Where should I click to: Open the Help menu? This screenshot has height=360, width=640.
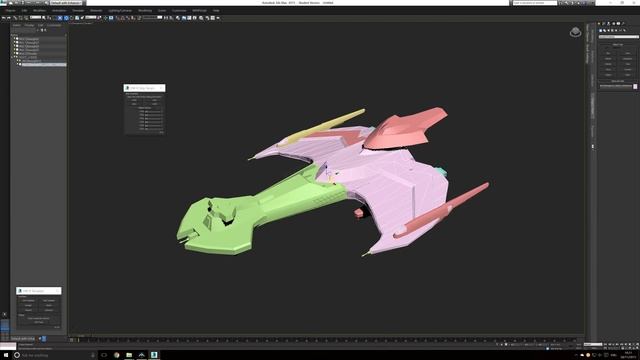pos(216,11)
